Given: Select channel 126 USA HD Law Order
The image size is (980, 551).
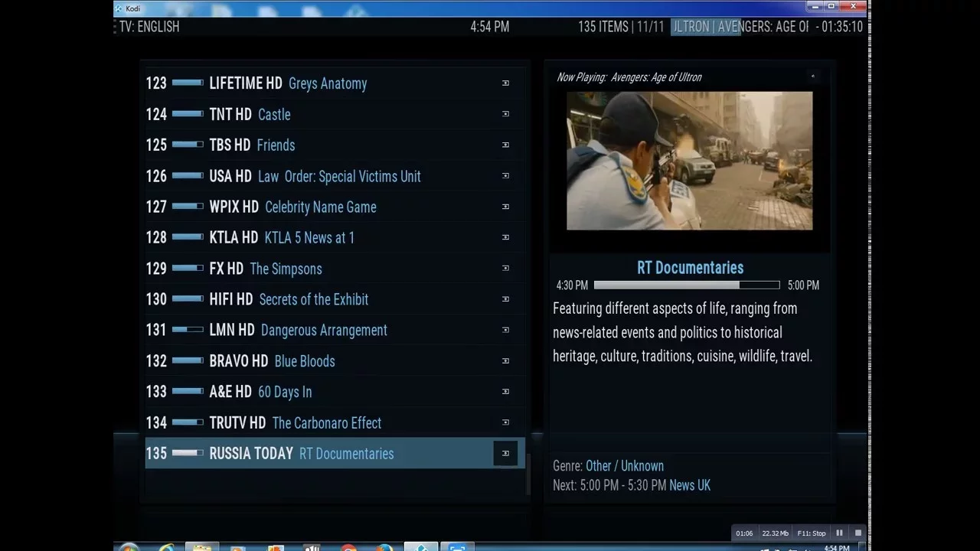Looking at the screenshot, I should click(335, 176).
